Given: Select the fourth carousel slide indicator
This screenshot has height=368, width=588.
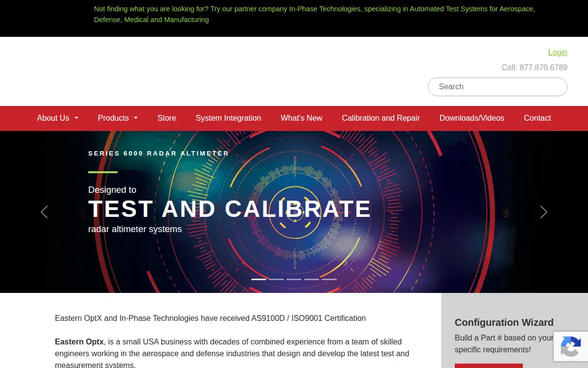Looking at the screenshot, I should (x=312, y=279).
